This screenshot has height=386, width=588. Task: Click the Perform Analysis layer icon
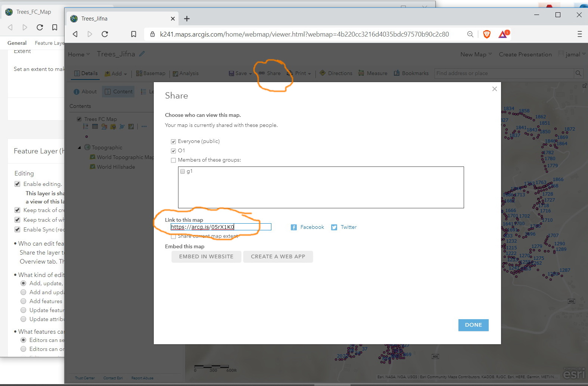tap(131, 127)
